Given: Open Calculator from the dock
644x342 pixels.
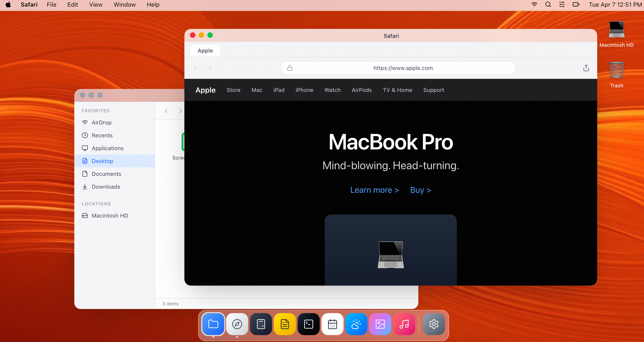Looking at the screenshot, I should pyautogui.click(x=261, y=324).
